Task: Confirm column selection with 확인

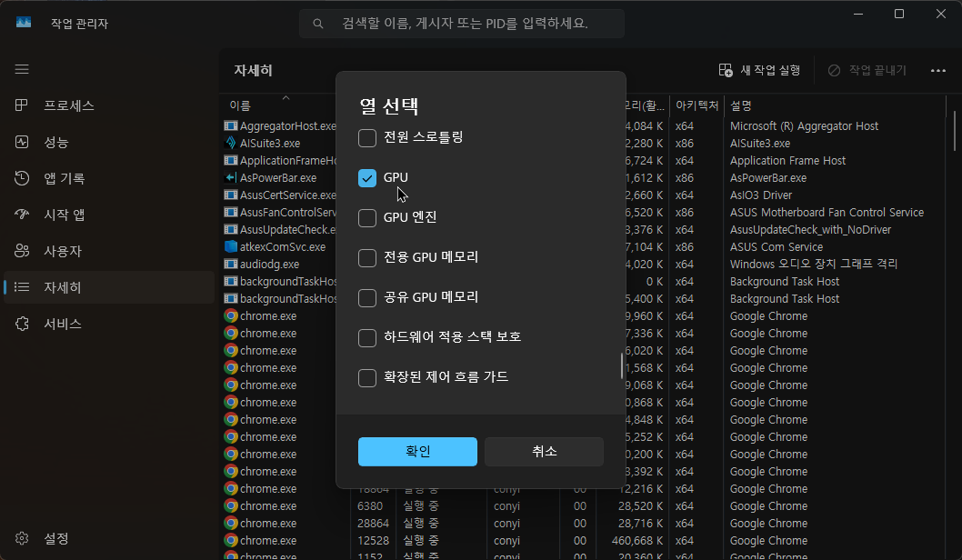Action: pyautogui.click(x=416, y=452)
